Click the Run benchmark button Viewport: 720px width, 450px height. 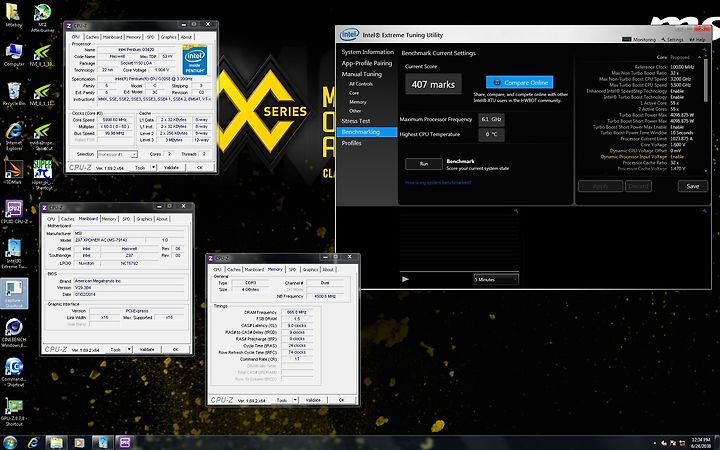(424, 164)
